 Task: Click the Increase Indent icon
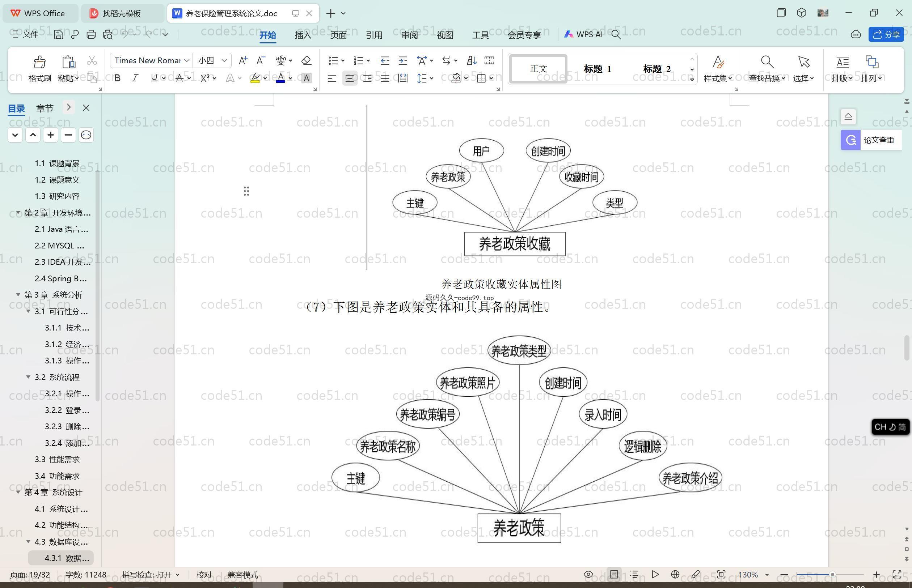(403, 60)
